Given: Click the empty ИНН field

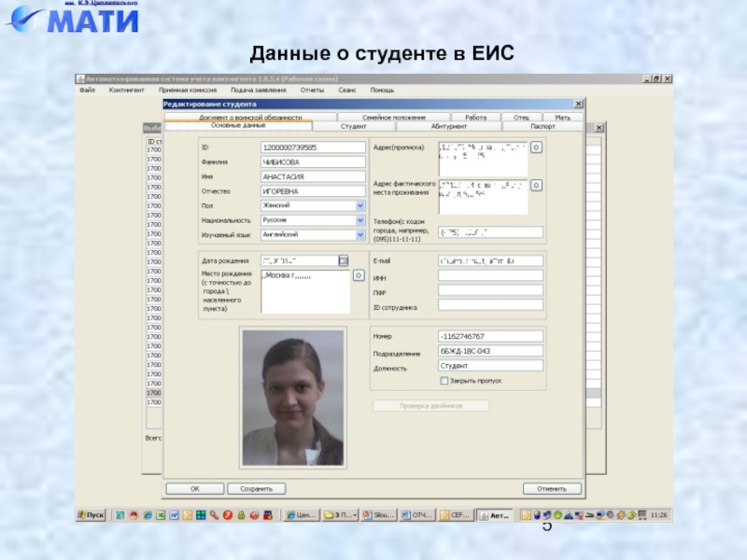Looking at the screenshot, I should [x=490, y=275].
